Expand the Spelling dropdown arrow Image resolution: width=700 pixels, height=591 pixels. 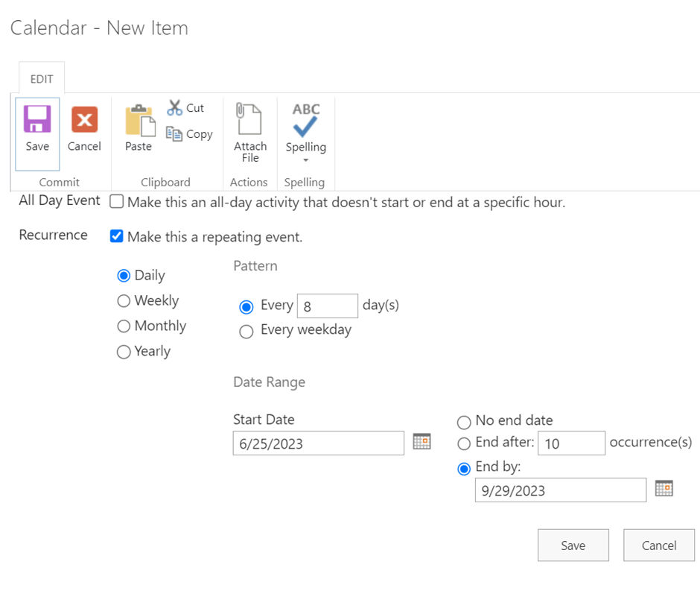[x=306, y=160]
